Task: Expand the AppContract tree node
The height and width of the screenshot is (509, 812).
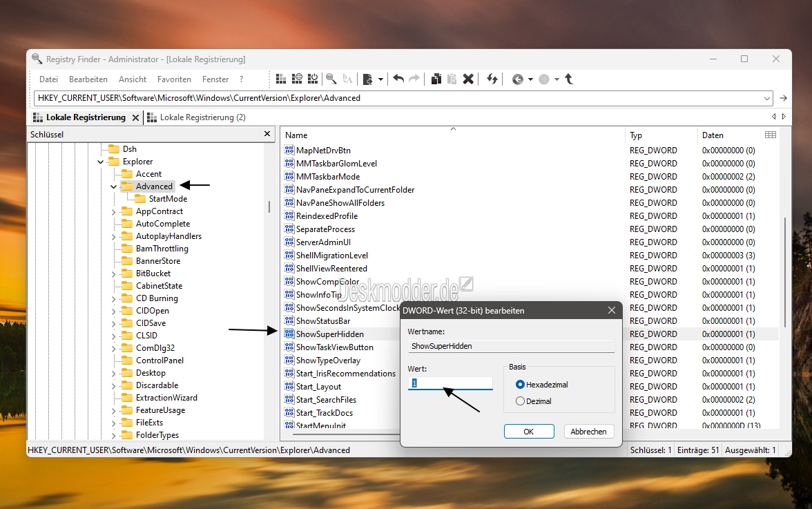Action: pyautogui.click(x=113, y=212)
